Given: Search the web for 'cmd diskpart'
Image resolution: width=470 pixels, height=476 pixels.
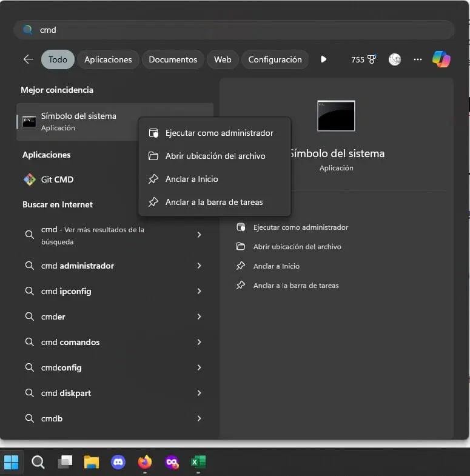Looking at the screenshot, I should pos(115,393).
